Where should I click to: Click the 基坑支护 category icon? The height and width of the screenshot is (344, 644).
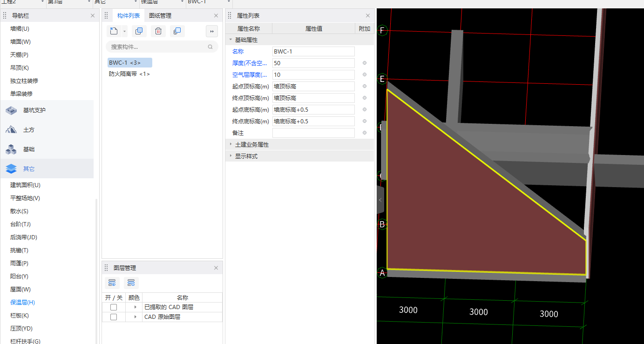pyautogui.click(x=11, y=110)
